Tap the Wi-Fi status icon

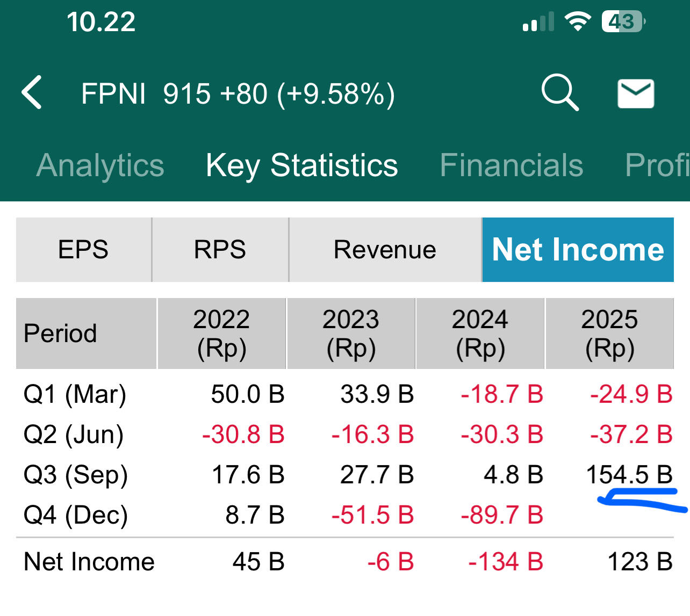tap(578, 22)
